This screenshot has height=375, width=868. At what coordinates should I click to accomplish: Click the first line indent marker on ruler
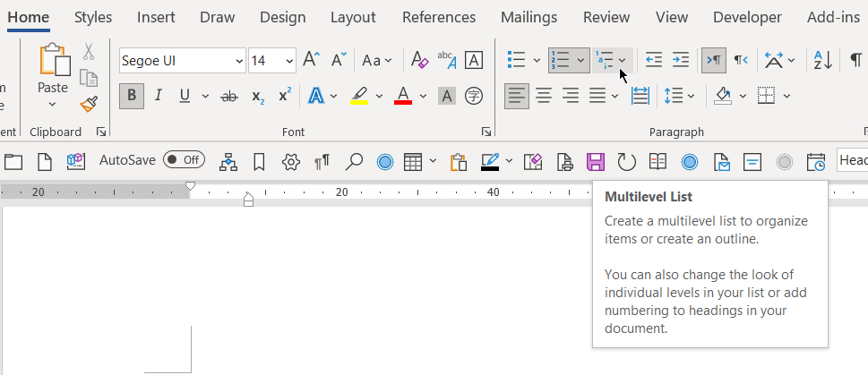pos(190,185)
